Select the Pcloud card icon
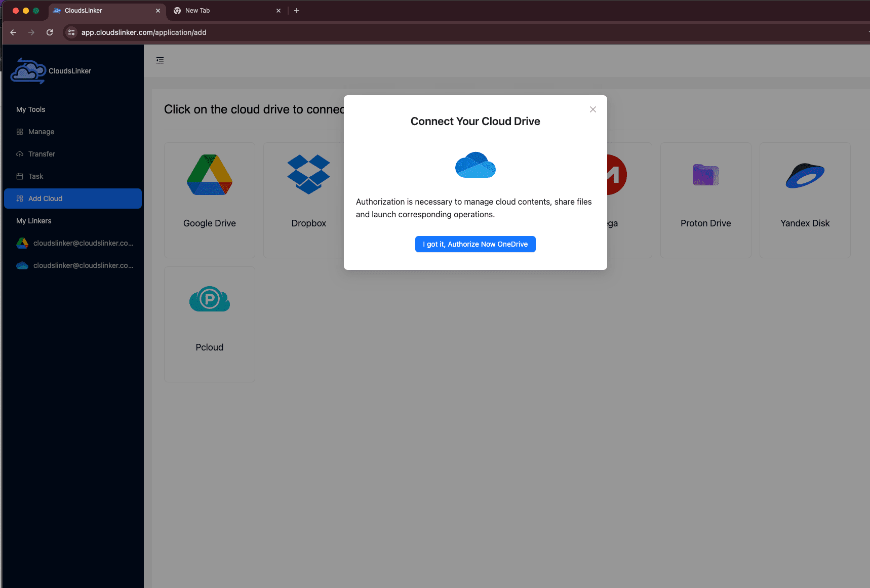This screenshot has height=588, width=870. click(x=210, y=299)
